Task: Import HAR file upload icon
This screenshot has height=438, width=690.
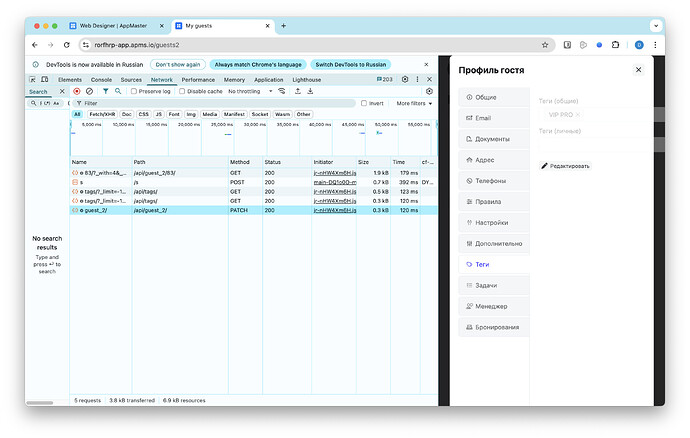Action: point(298,91)
